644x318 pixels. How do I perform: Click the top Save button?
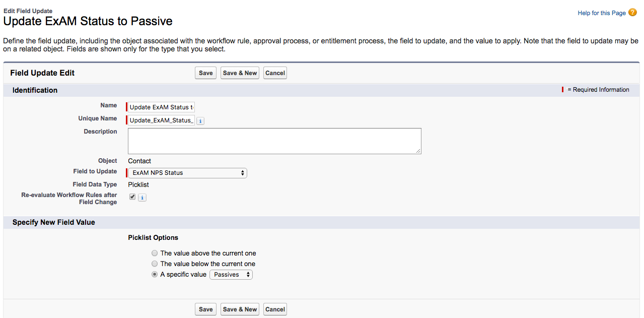(205, 73)
